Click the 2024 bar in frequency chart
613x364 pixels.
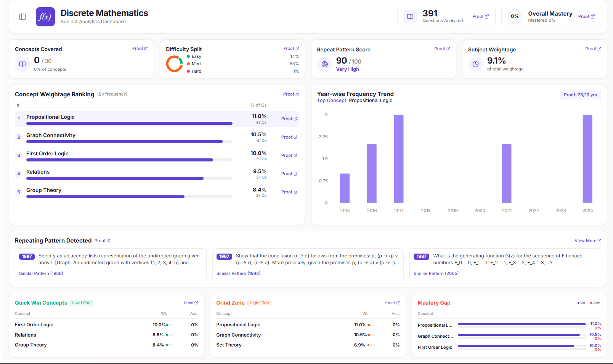click(x=587, y=159)
